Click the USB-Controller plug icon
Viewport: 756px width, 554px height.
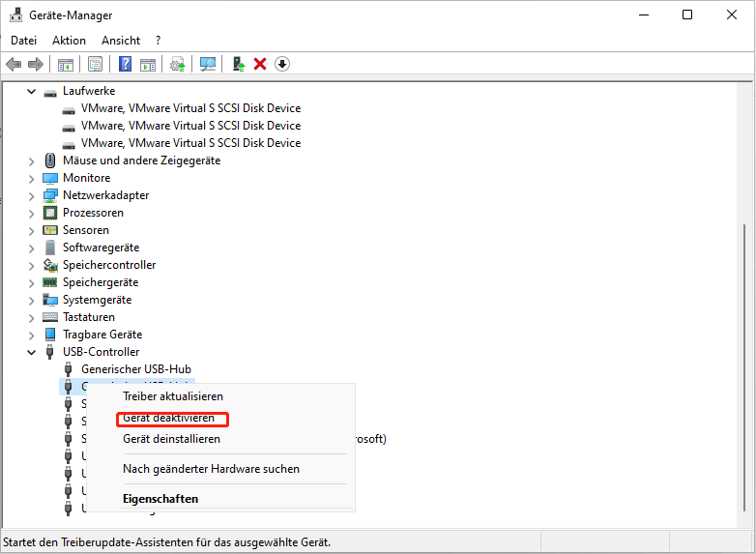pyautogui.click(x=49, y=352)
